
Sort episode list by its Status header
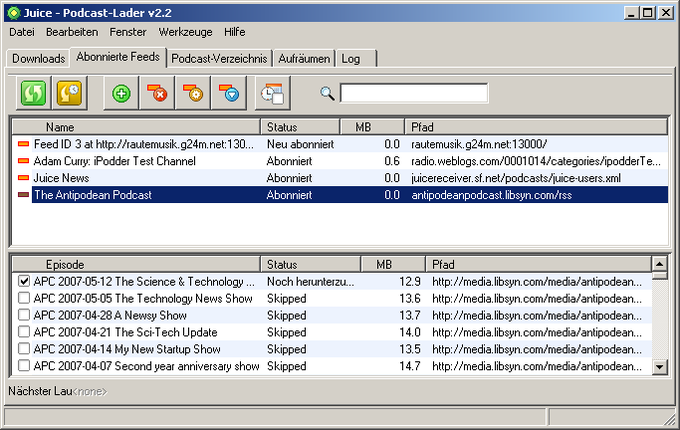click(x=311, y=264)
